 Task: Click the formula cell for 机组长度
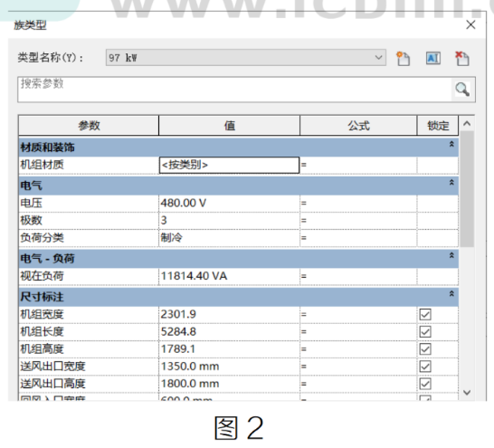[358, 332]
